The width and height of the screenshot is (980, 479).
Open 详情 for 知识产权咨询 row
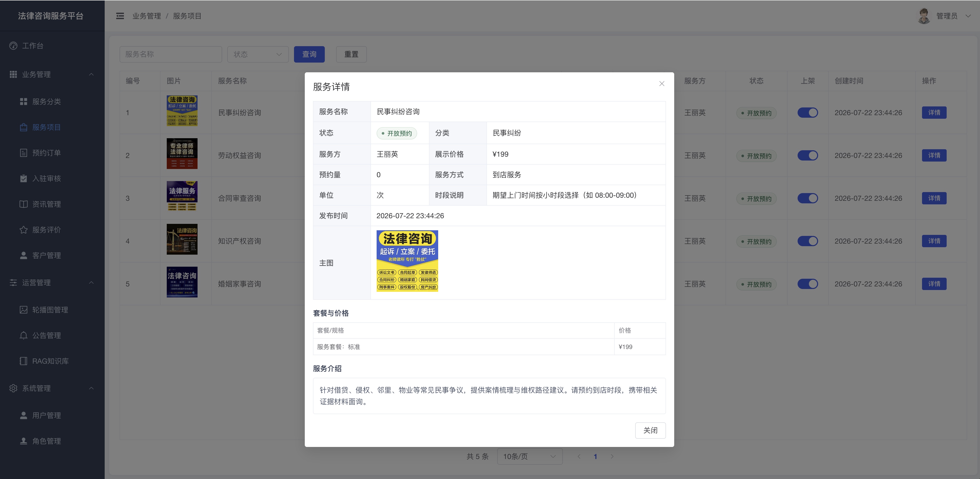click(x=934, y=241)
